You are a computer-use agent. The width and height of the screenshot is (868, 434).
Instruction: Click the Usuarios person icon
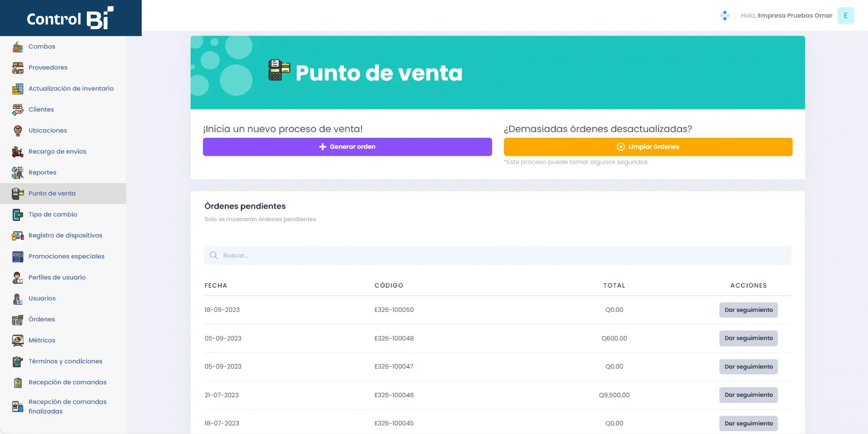[18, 299]
